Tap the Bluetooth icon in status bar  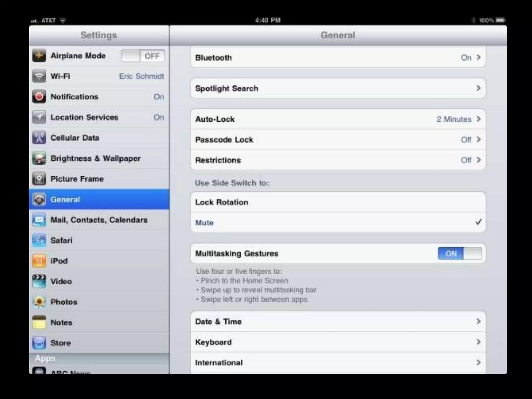[473, 20]
